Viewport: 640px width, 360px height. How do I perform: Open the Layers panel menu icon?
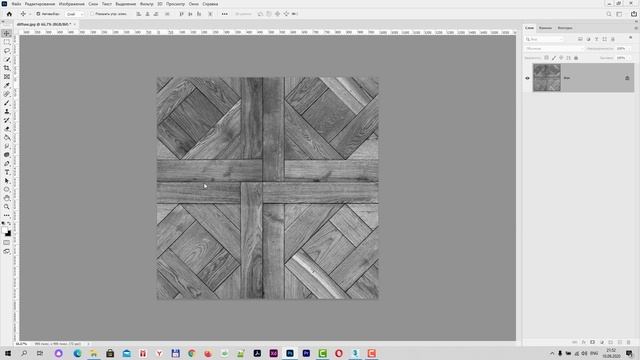point(636,28)
